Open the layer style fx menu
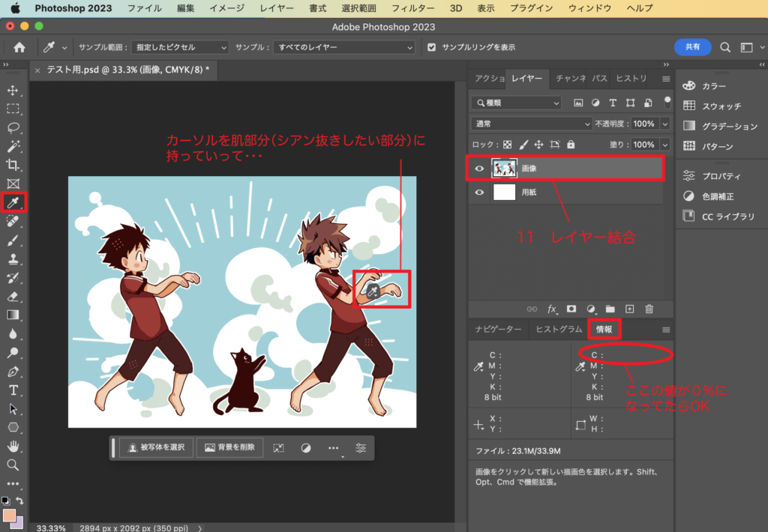The height and width of the screenshot is (532, 768). click(552, 309)
